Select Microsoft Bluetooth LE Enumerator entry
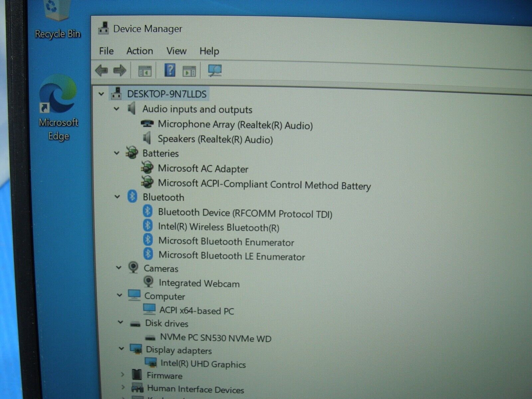The width and height of the screenshot is (532, 399). [x=232, y=256]
